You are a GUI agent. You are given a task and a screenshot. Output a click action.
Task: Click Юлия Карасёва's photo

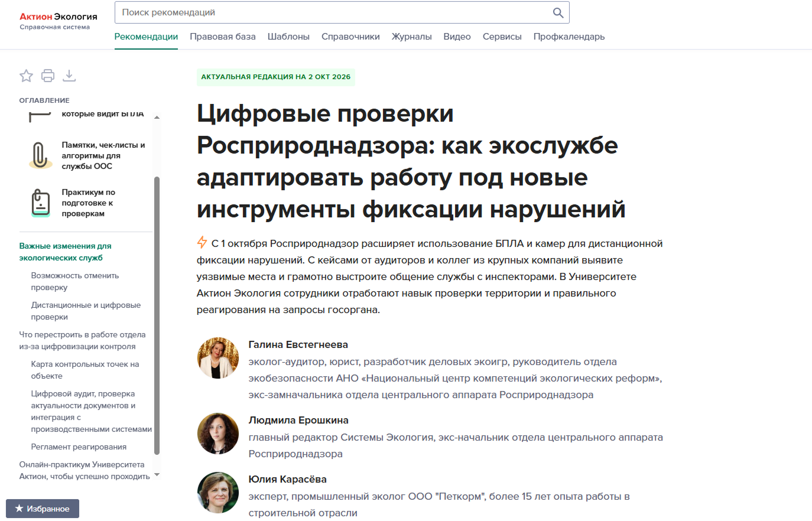pos(218,493)
